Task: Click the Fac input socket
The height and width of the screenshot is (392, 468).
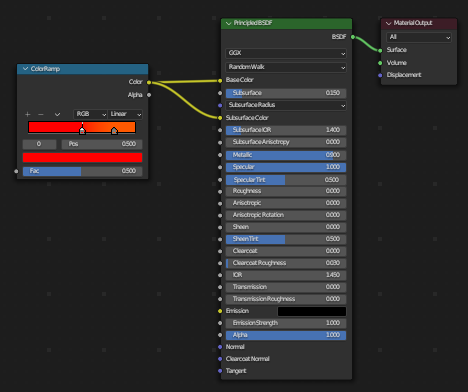Action: pyautogui.click(x=16, y=171)
